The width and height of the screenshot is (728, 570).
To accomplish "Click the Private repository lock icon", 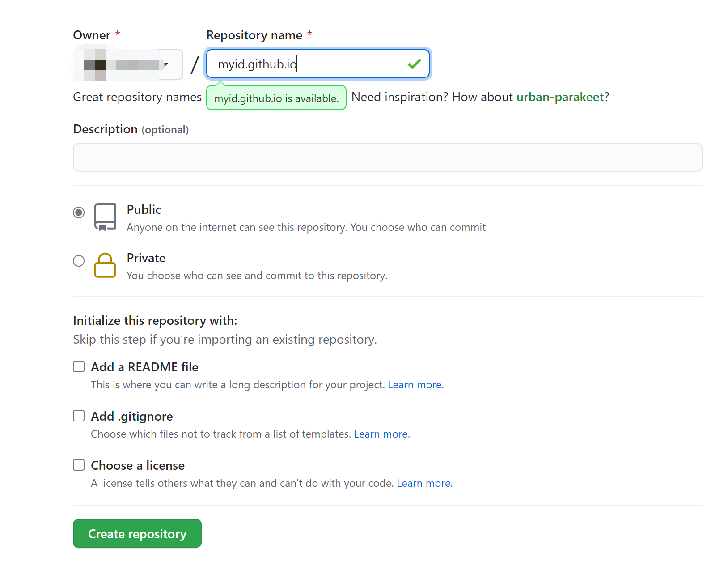I will point(105,265).
